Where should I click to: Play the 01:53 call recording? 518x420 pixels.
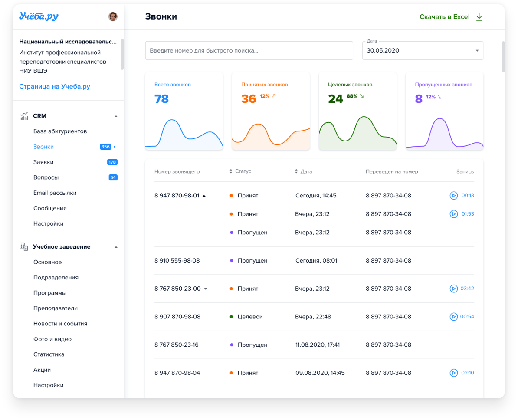click(453, 214)
